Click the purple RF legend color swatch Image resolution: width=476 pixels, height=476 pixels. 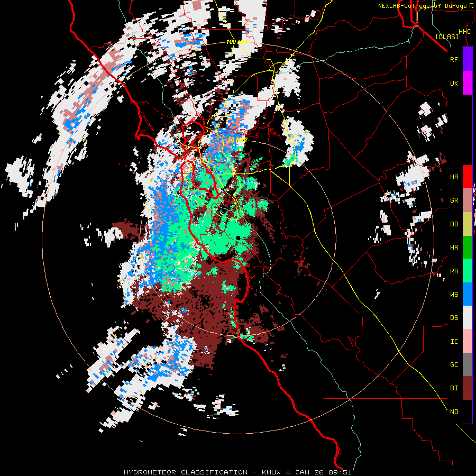467,59
